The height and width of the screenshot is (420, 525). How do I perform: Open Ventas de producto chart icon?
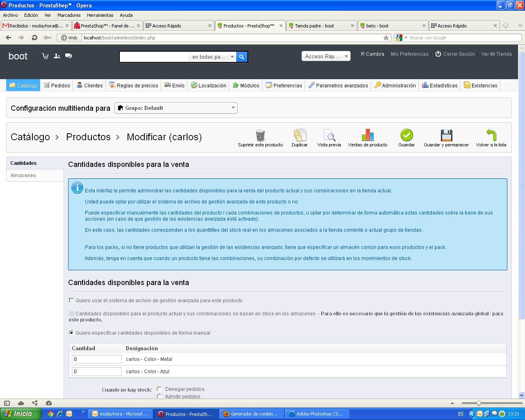pos(368,135)
